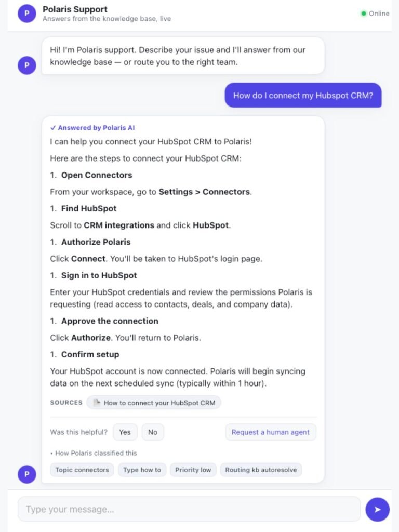Mark the answer unhelpful with No
399x532 pixels.
(153, 432)
